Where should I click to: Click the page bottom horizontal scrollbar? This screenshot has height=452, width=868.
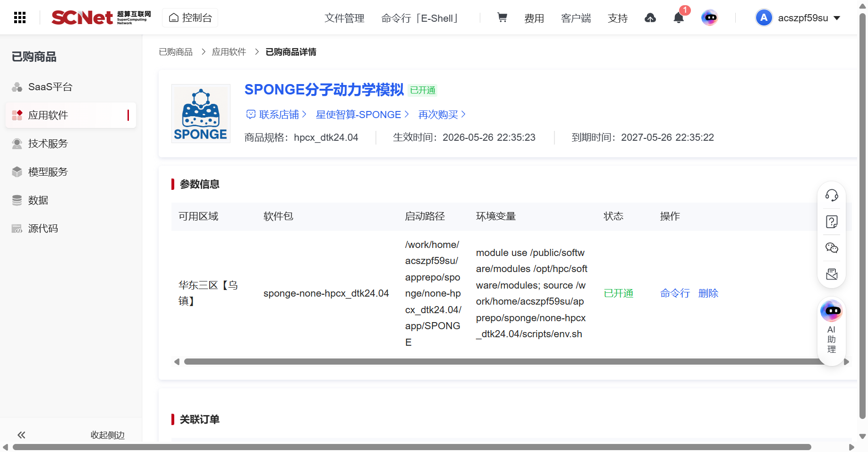412,447
